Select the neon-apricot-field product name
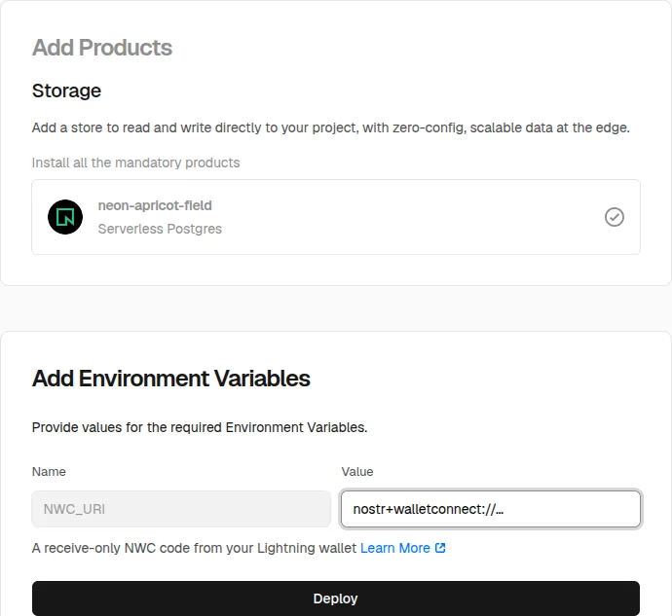This screenshot has width=672, height=616. [155, 205]
